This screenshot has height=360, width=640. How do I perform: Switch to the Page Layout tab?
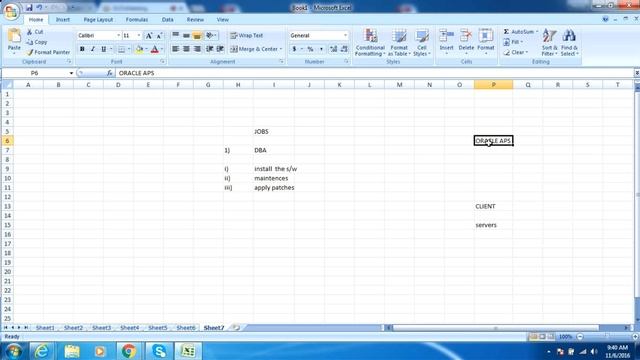98,20
